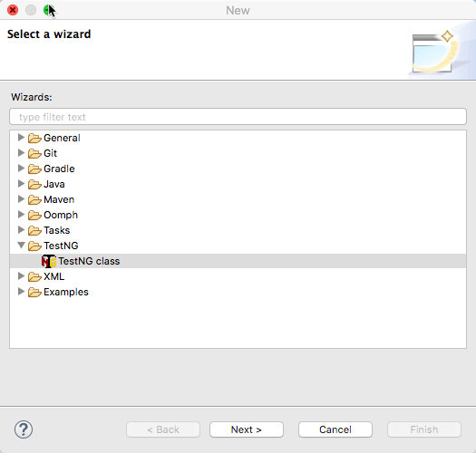Expand the Tasks category arrow

21,230
